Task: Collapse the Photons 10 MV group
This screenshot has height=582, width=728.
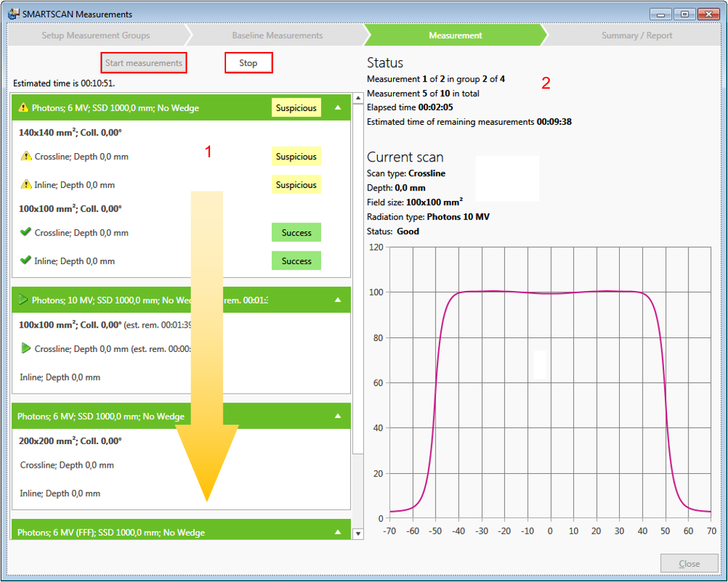Action: pyautogui.click(x=337, y=300)
